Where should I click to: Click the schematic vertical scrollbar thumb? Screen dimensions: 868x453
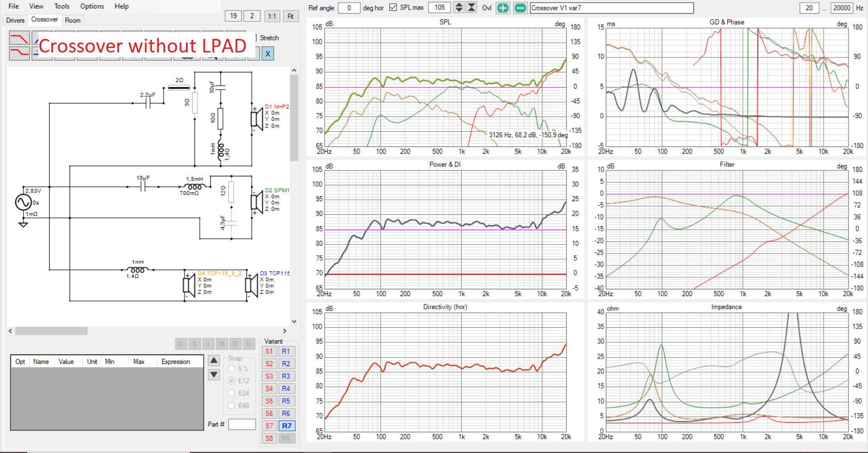[x=294, y=118]
